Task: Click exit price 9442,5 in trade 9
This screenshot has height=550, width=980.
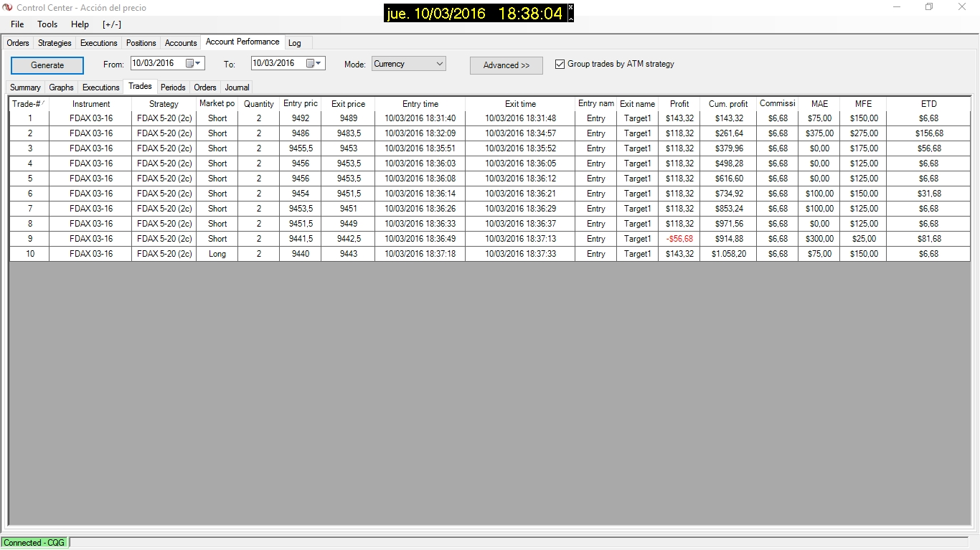Action: tap(349, 239)
